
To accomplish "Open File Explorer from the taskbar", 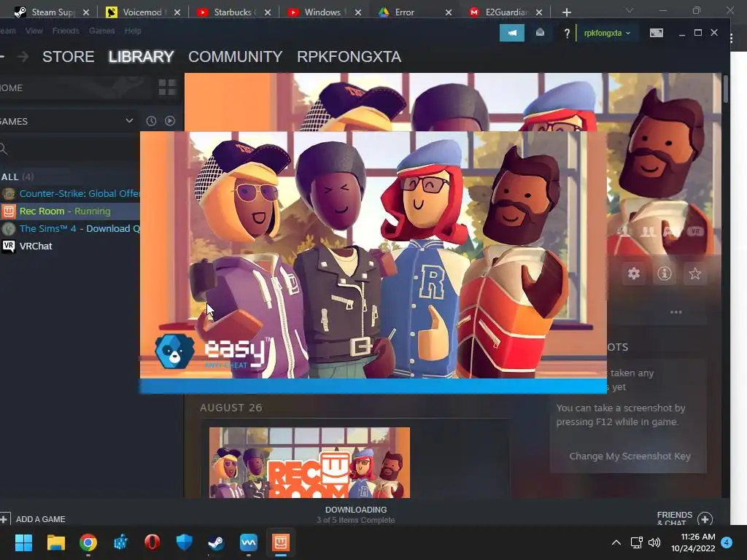I will pyautogui.click(x=55, y=542).
